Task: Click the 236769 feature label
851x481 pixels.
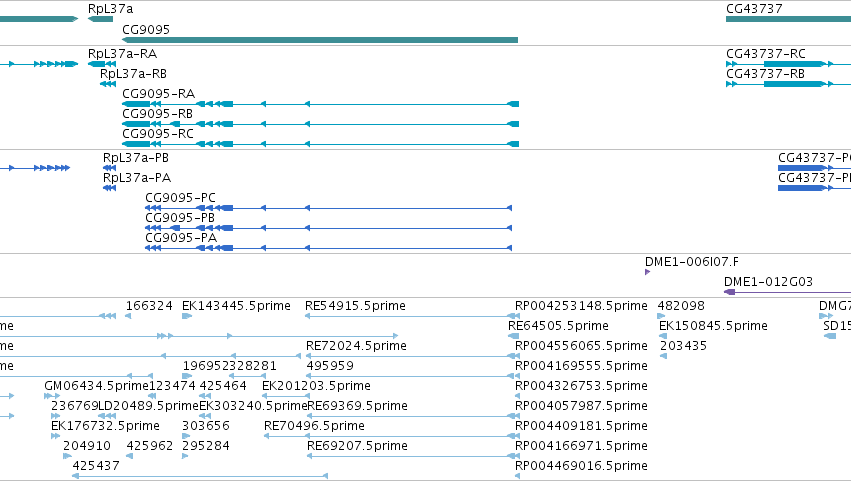Action: pos(74,406)
